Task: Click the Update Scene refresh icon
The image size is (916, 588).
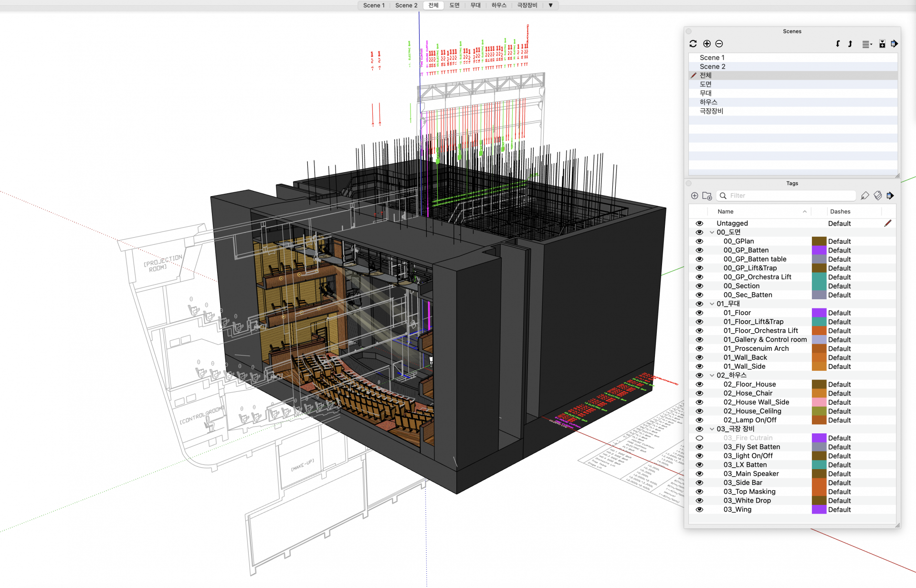Action: [x=693, y=44]
